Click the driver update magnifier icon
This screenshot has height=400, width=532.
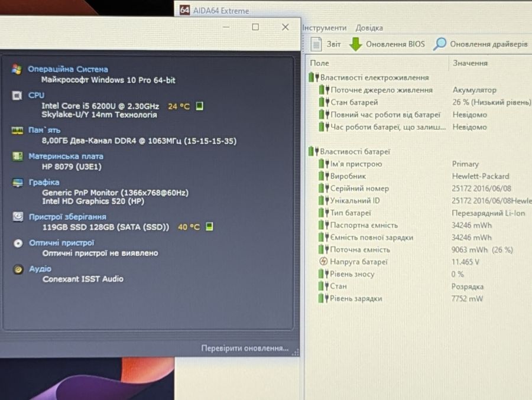pyautogui.click(x=440, y=44)
